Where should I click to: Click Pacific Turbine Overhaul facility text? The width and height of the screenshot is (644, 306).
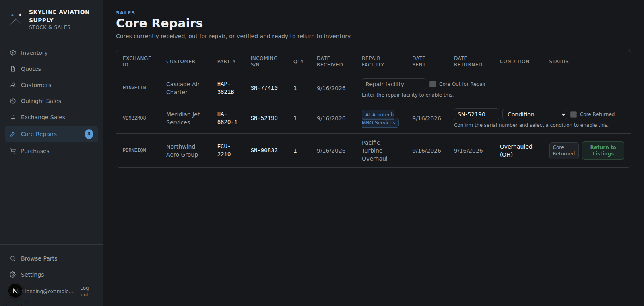coord(375,151)
